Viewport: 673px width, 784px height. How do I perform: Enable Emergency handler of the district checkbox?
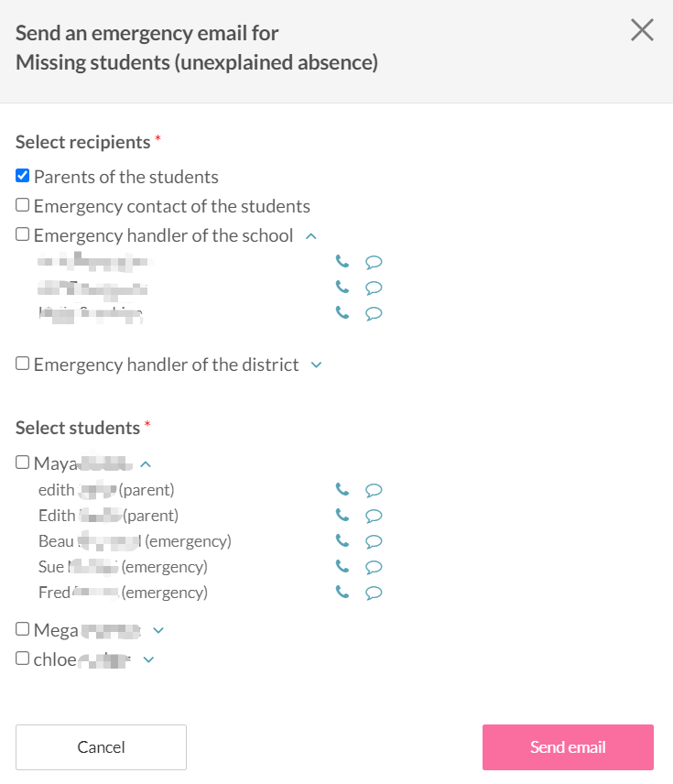(23, 364)
